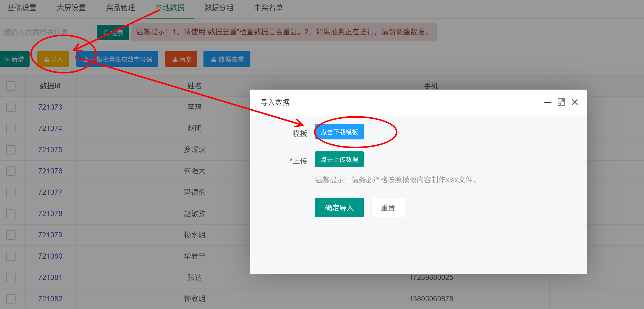The width and height of the screenshot is (644, 309).
Task: Check the checkbox for row 721073
Action: pos(11,107)
